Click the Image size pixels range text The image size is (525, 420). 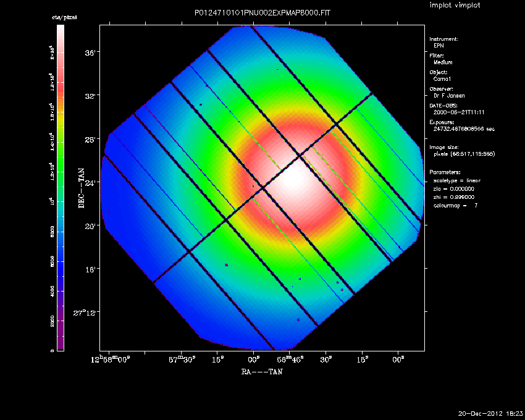462,154
